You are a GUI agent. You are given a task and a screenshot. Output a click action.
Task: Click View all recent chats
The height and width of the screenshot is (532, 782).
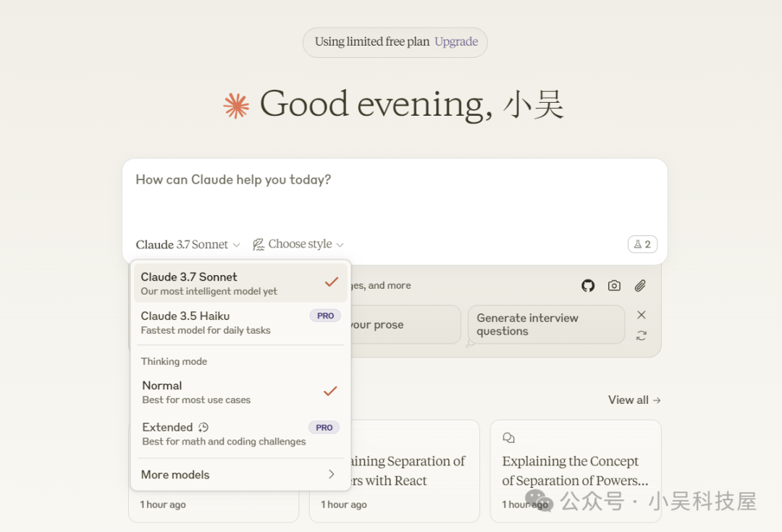pyautogui.click(x=634, y=400)
